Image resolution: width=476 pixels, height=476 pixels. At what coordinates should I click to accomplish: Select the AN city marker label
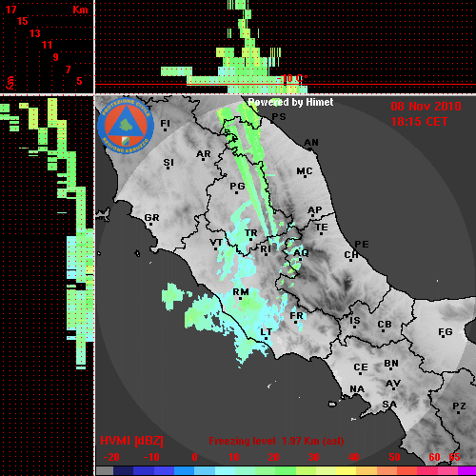pyautogui.click(x=311, y=143)
